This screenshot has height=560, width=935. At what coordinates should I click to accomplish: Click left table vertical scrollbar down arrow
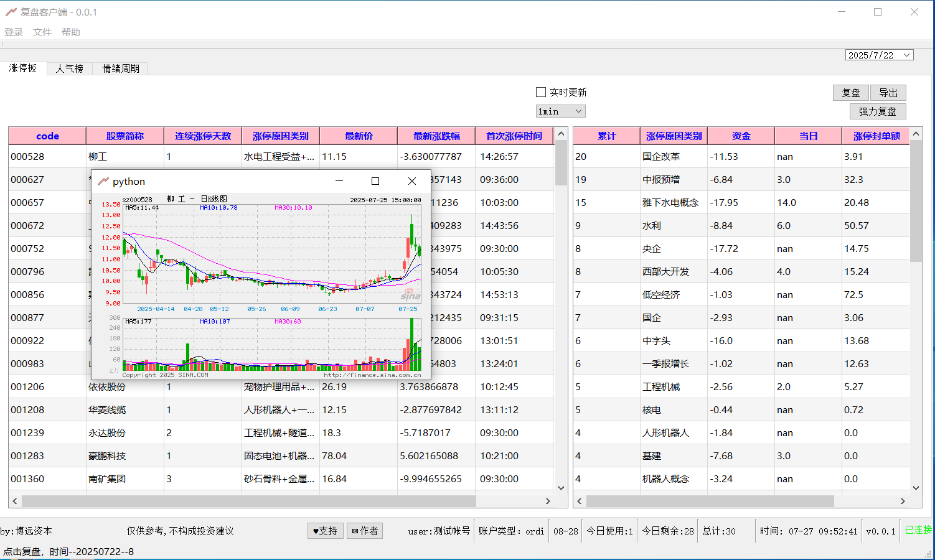click(x=561, y=488)
